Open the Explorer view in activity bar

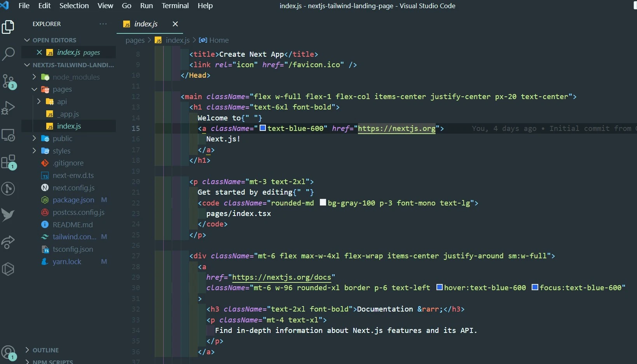pyautogui.click(x=8, y=27)
